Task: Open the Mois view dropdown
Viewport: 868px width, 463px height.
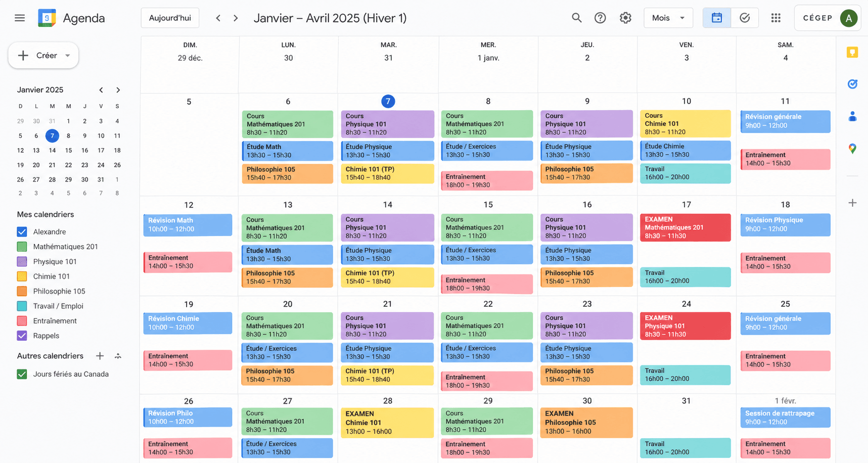Action: 668,17
